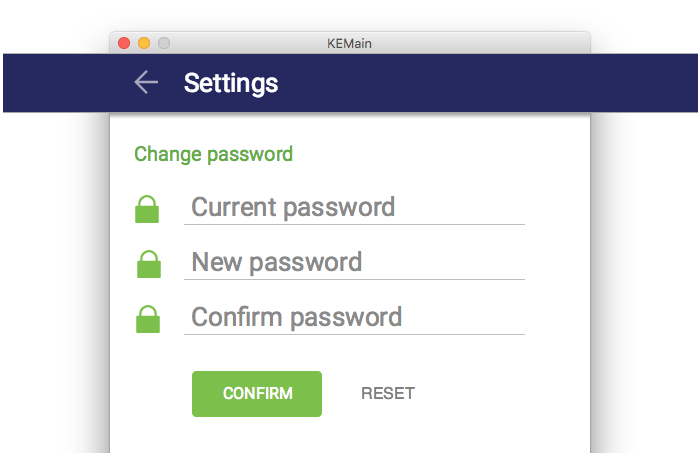
Task: Click the underline below Confirm password
Action: (x=355, y=334)
